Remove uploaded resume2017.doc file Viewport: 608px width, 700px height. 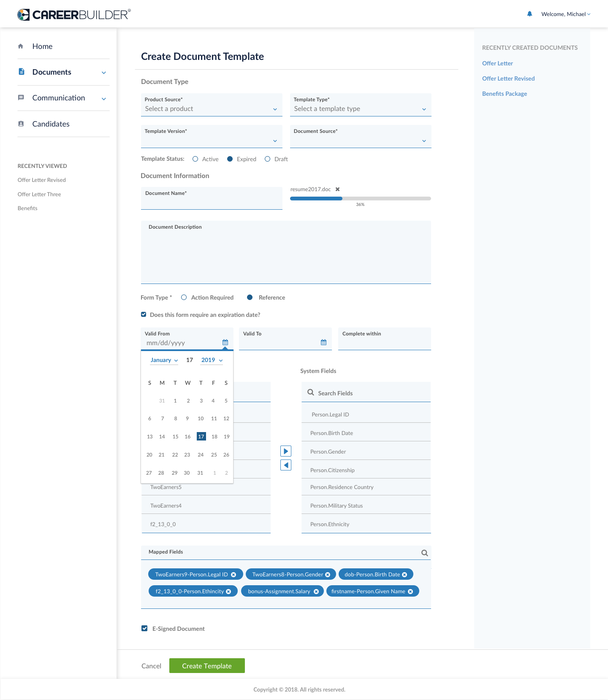tap(337, 189)
